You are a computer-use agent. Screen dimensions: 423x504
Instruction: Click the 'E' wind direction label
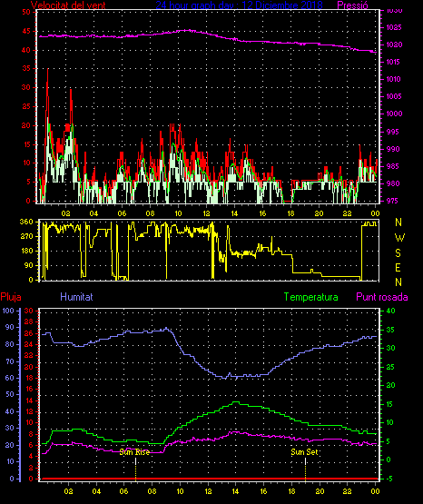(x=398, y=267)
